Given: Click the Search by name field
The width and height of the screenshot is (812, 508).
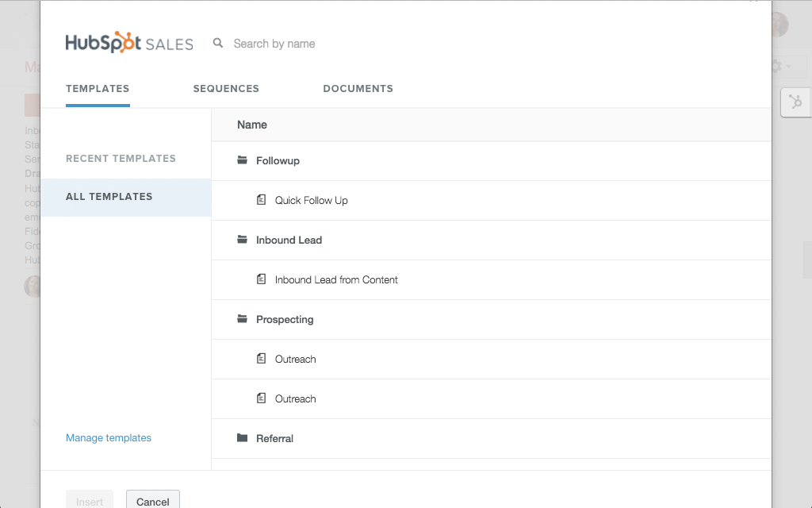Looking at the screenshot, I should (274, 44).
